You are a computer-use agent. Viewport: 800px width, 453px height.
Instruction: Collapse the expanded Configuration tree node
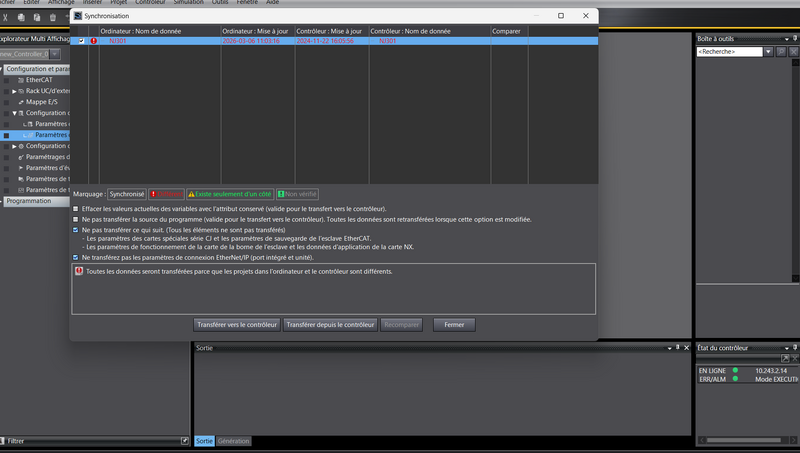(x=14, y=113)
